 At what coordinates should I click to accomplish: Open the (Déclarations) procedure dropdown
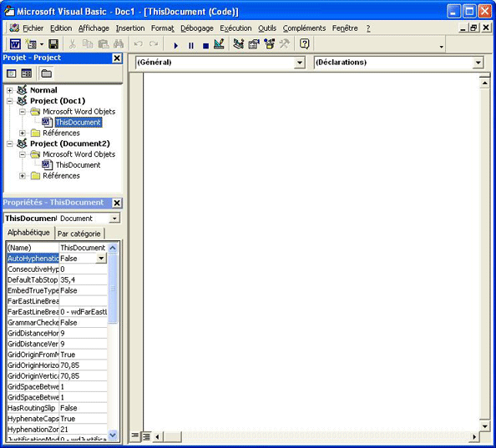point(478,63)
